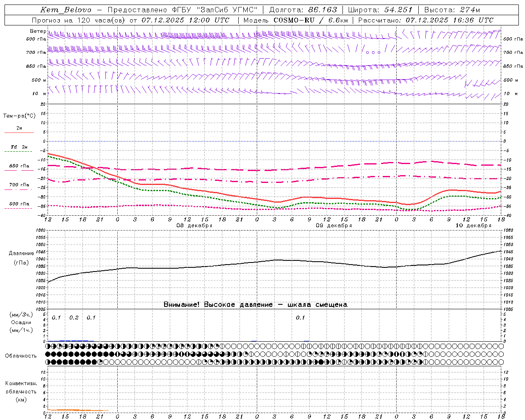Click the orange convective cloud bar
525x420 pixels.
click(x=78, y=410)
